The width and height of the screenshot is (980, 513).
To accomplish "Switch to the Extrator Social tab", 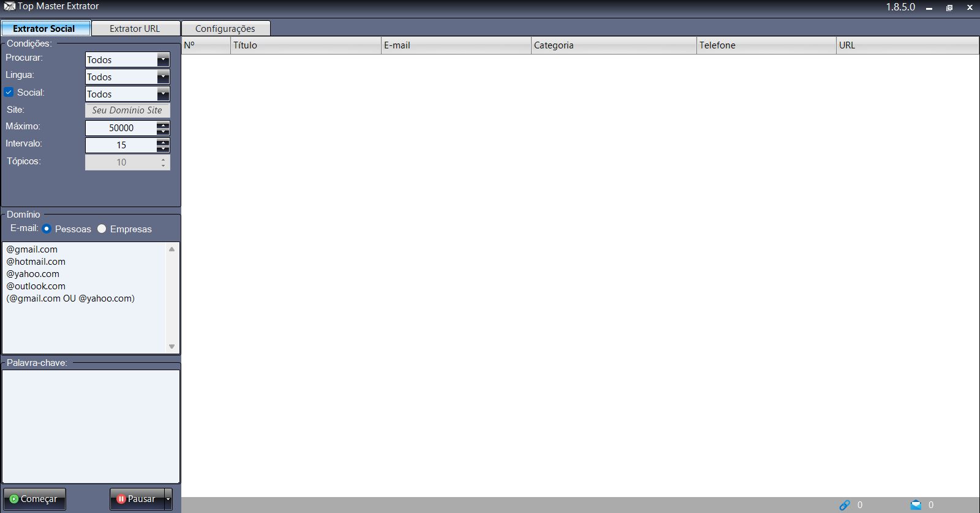I will (x=45, y=28).
